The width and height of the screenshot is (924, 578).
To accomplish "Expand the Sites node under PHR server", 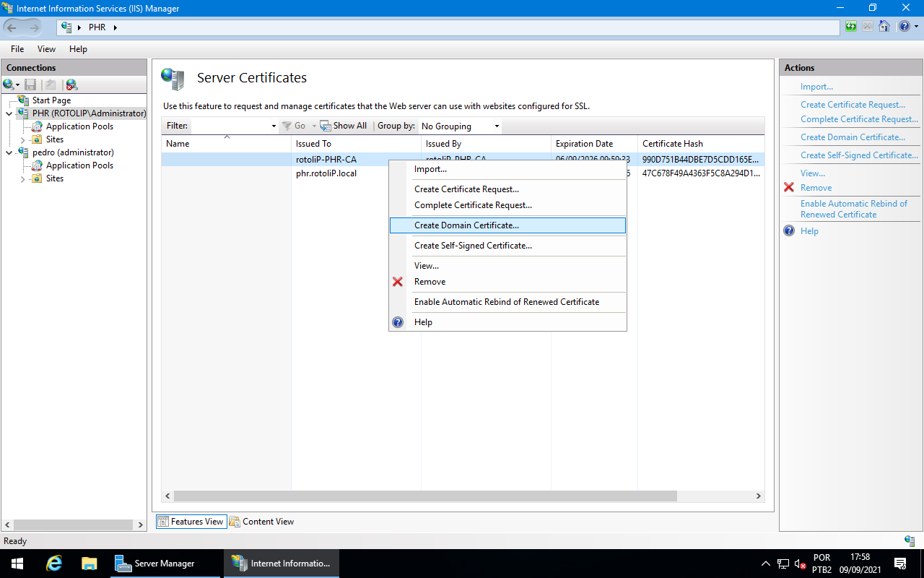I will (22, 139).
